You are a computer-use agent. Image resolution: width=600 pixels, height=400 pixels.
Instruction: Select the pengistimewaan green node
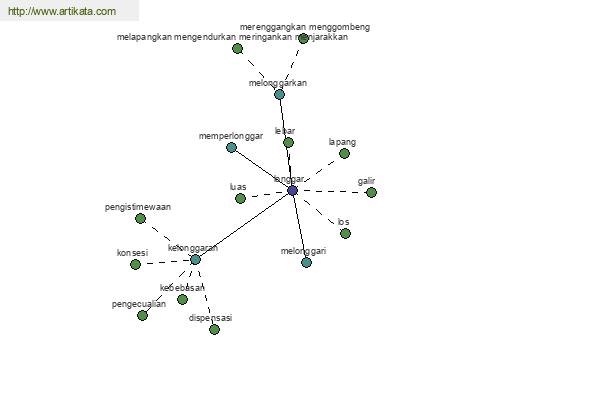[140, 219]
